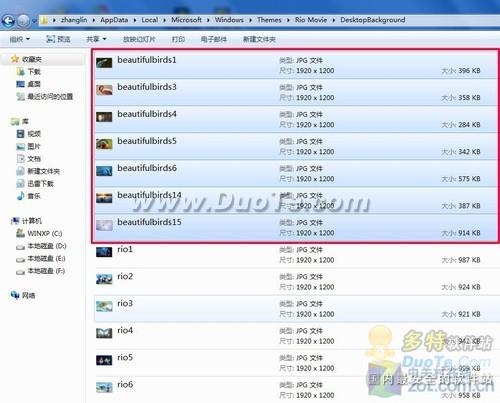Screen dimensions: 500x403
Task: Open WINXP (C:) drive icon
Action: (x=21, y=233)
